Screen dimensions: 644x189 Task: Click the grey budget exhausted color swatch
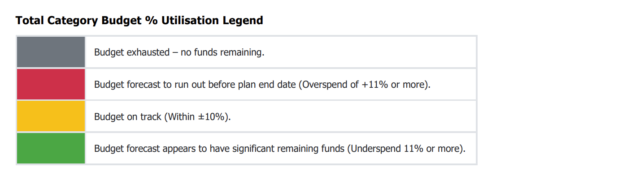tap(51, 52)
